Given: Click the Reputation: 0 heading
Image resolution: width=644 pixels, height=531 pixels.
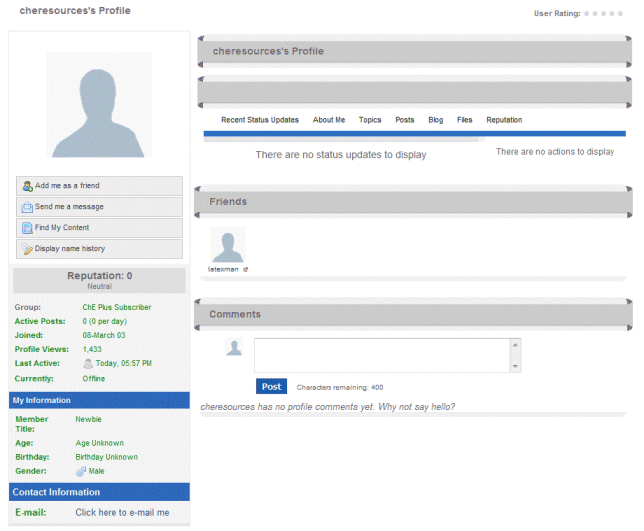Looking at the screenshot, I should coord(99,276).
